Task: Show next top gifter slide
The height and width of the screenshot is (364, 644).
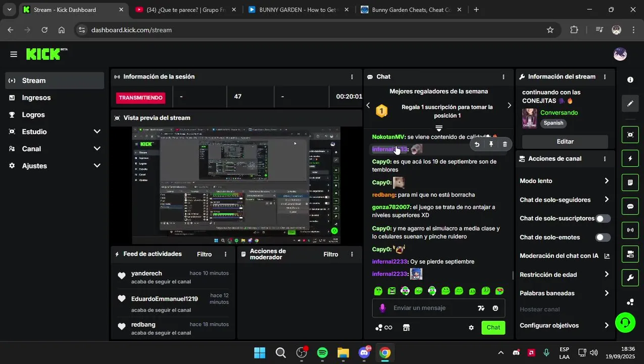Action: pyautogui.click(x=509, y=105)
